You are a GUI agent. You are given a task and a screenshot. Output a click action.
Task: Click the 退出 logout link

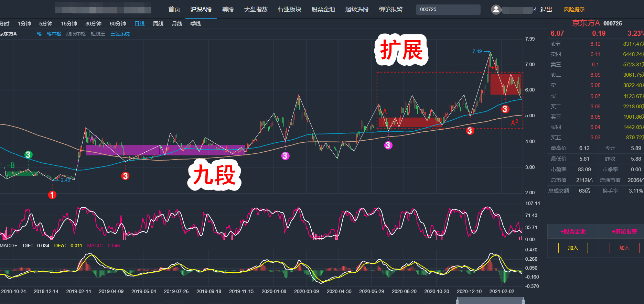click(x=546, y=9)
